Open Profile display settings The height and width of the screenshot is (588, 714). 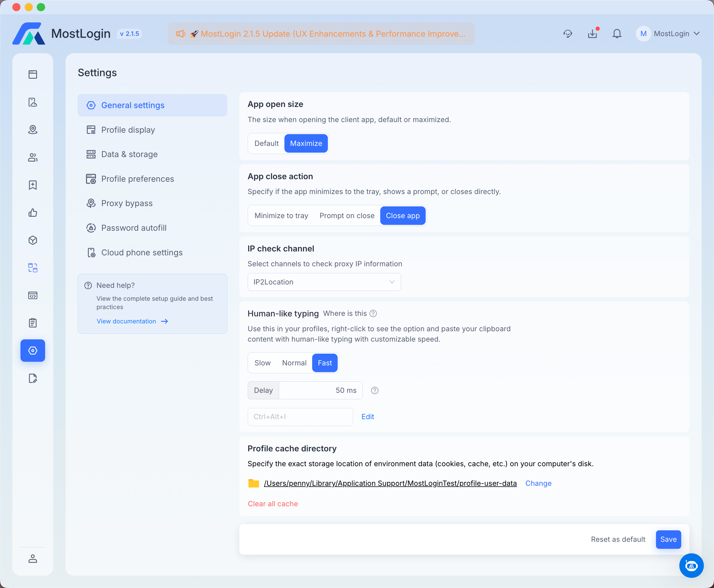coord(152,130)
